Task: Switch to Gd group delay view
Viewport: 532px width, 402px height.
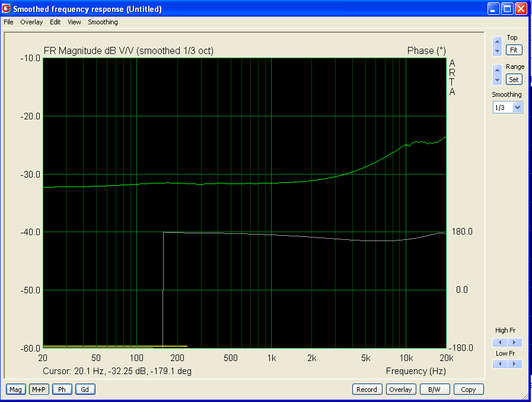Action: tap(85, 390)
